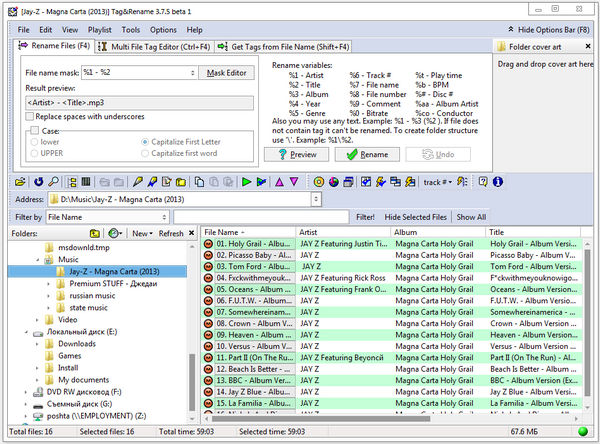Click the blue info icon in toolbar
This screenshot has height=444, width=600.
coord(498,181)
